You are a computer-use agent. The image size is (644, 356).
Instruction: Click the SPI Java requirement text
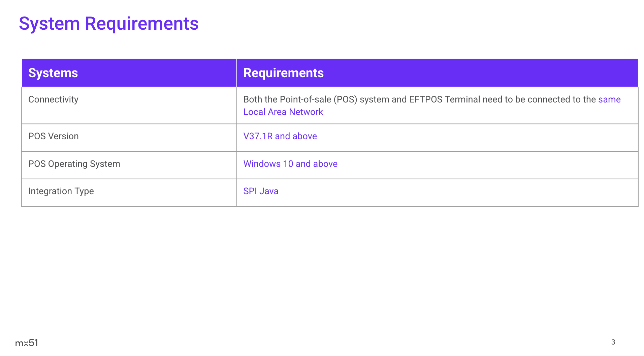[x=261, y=191]
